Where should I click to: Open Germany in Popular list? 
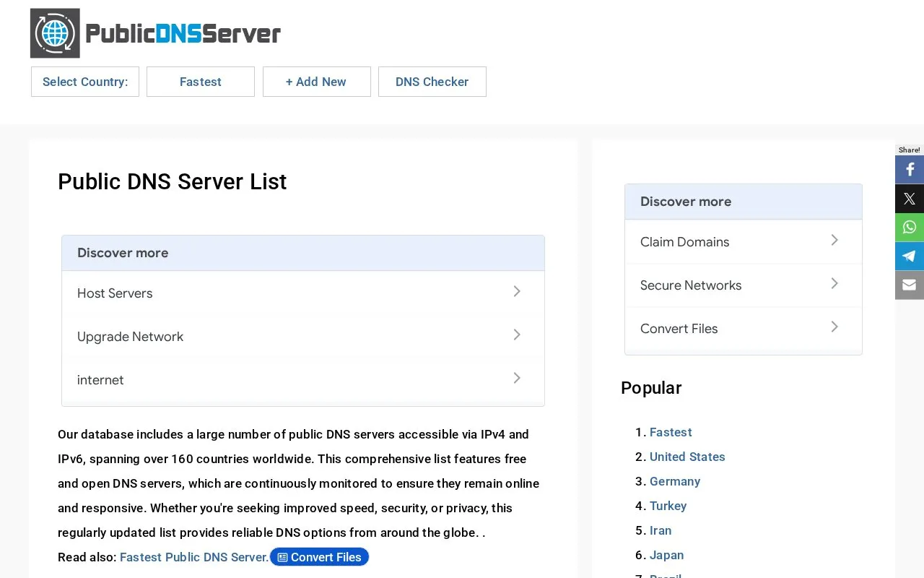pos(675,481)
